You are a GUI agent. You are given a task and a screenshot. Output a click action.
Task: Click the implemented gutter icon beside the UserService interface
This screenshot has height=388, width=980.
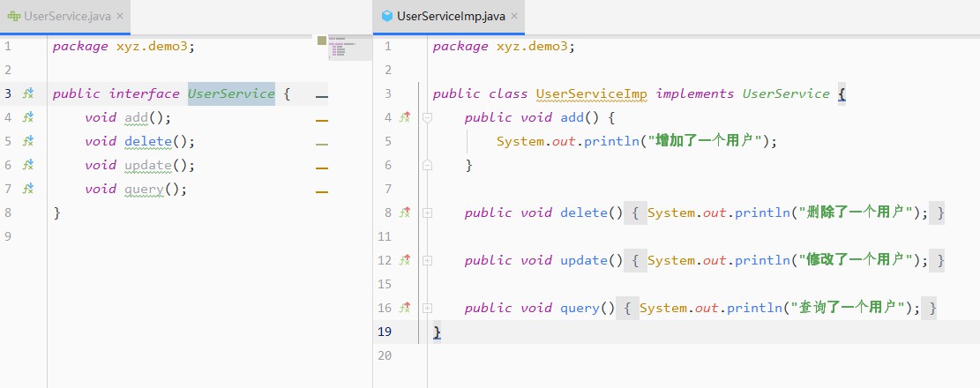[x=28, y=93]
